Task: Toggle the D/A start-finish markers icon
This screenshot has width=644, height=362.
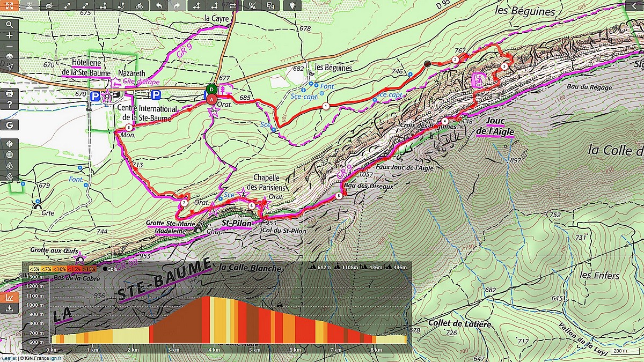Action: point(252,6)
